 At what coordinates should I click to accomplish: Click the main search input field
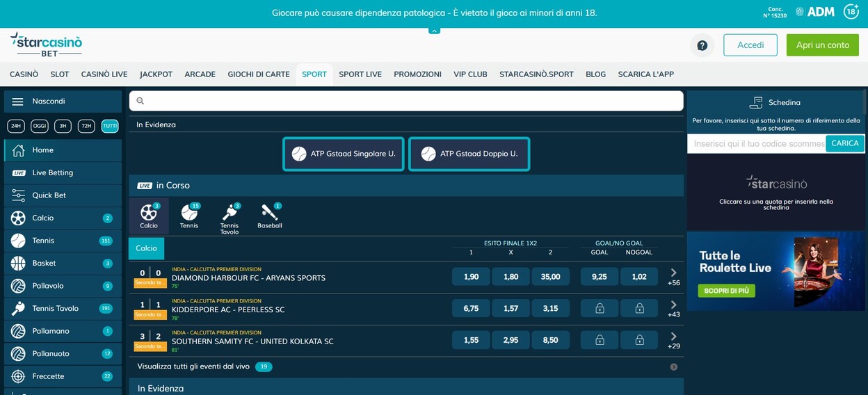point(406,101)
